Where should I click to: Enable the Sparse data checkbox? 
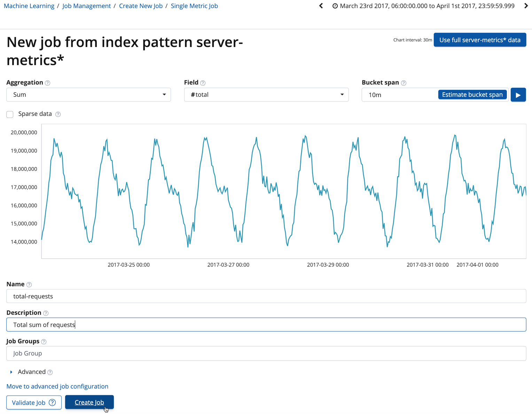click(x=10, y=114)
